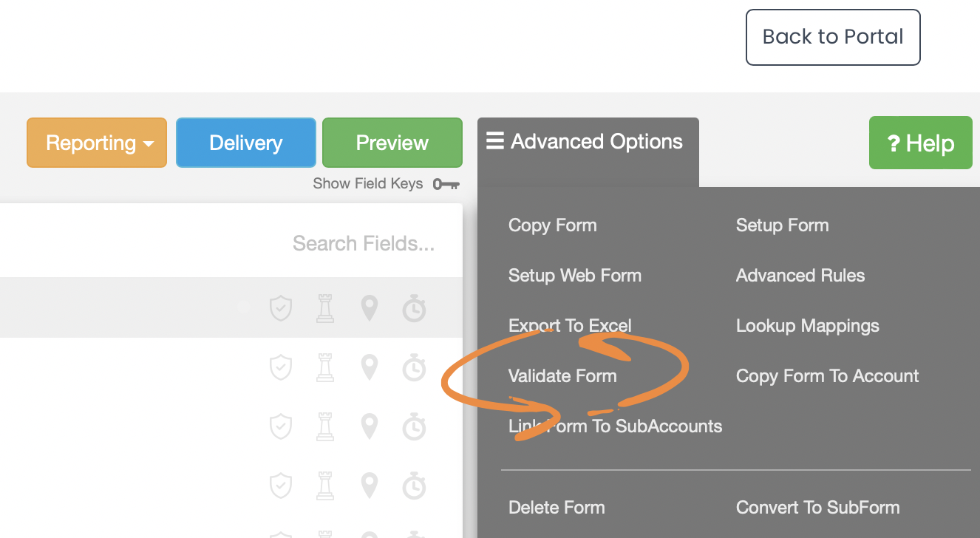Open Lookup Mappings
The height and width of the screenshot is (538, 980).
(807, 326)
